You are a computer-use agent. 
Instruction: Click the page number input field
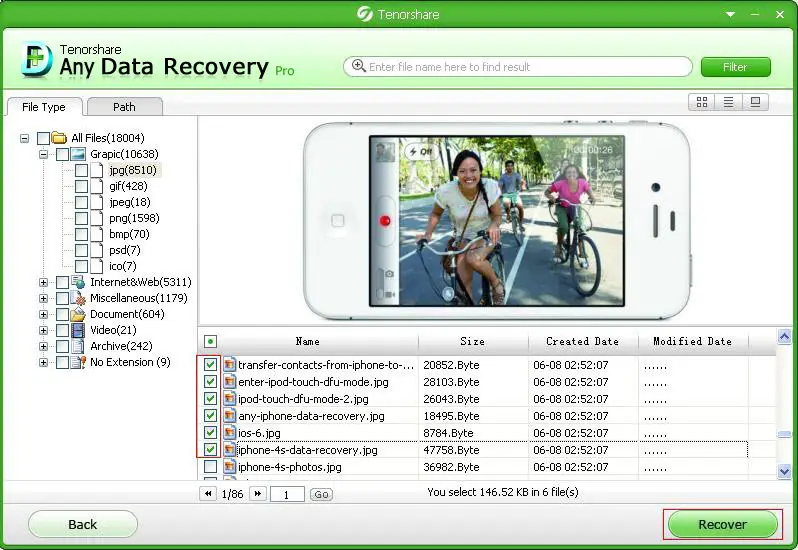pos(287,494)
